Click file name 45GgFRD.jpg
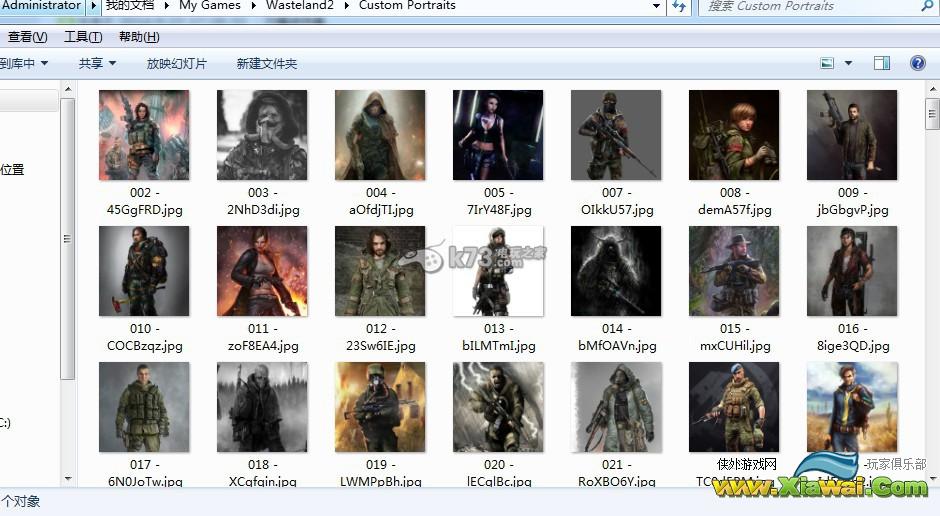This screenshot has width=940, height=516. [x=144, y=210]
